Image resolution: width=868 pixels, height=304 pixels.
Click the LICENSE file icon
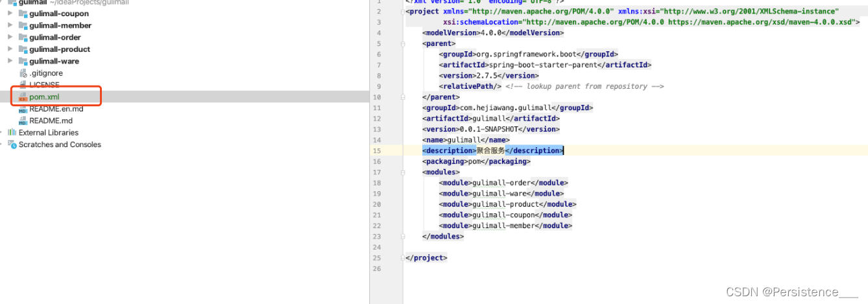[x=23, y=85]
